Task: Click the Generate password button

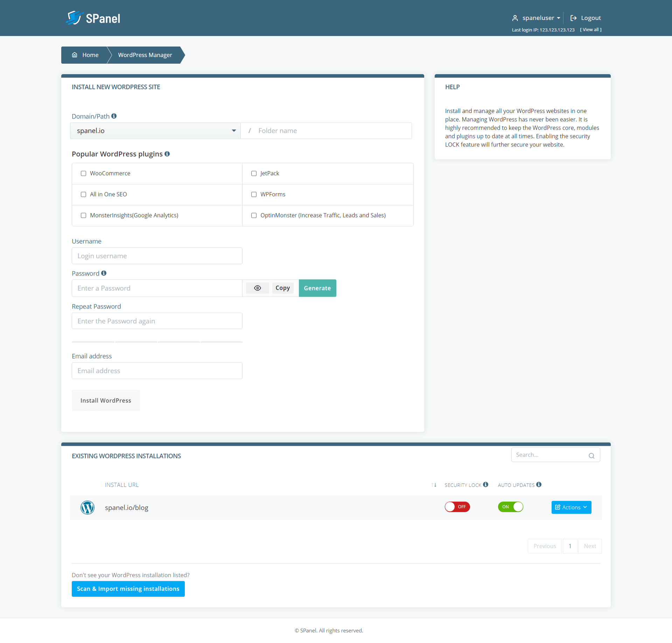Action: pos(317,288)
